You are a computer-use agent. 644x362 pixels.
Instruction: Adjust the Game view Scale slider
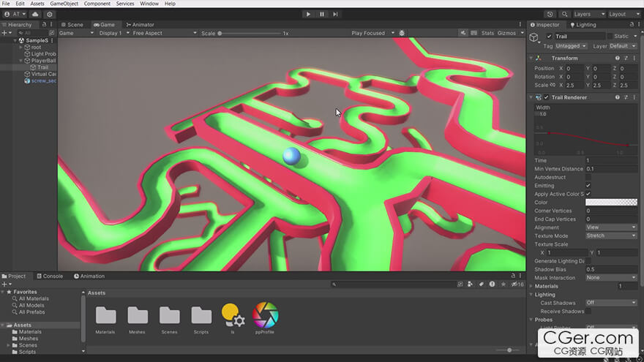[250, 33]
